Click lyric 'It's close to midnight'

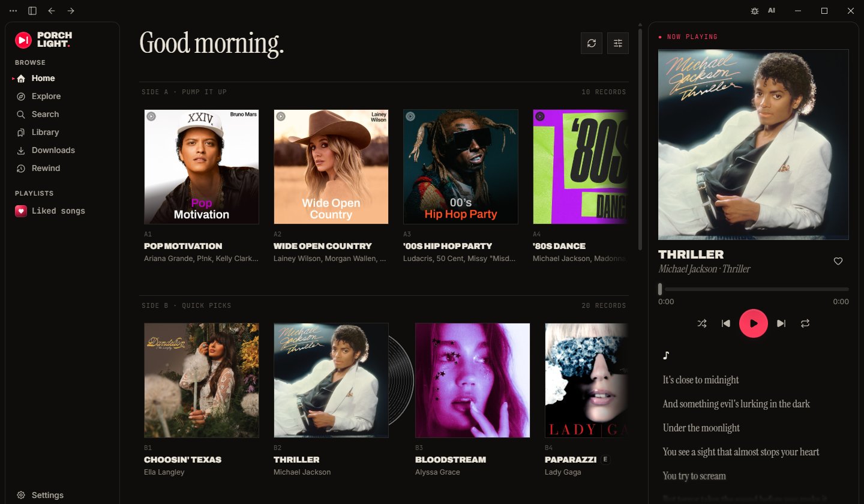click(701, 380)
